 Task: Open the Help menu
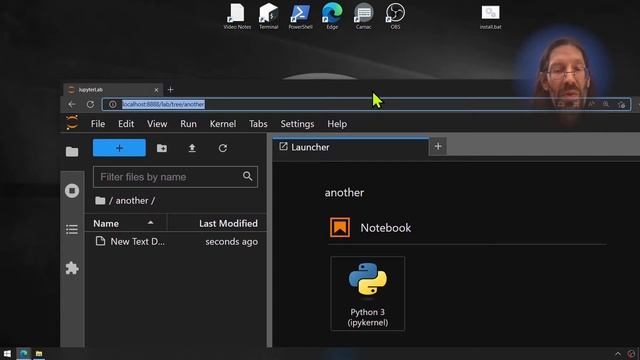click(x=337, y=124)
